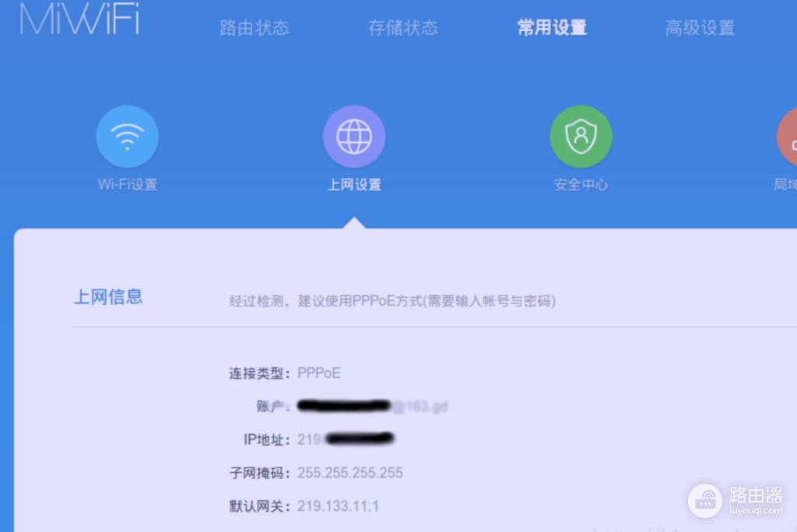Select the 常用设置 tab

point(552,27)
